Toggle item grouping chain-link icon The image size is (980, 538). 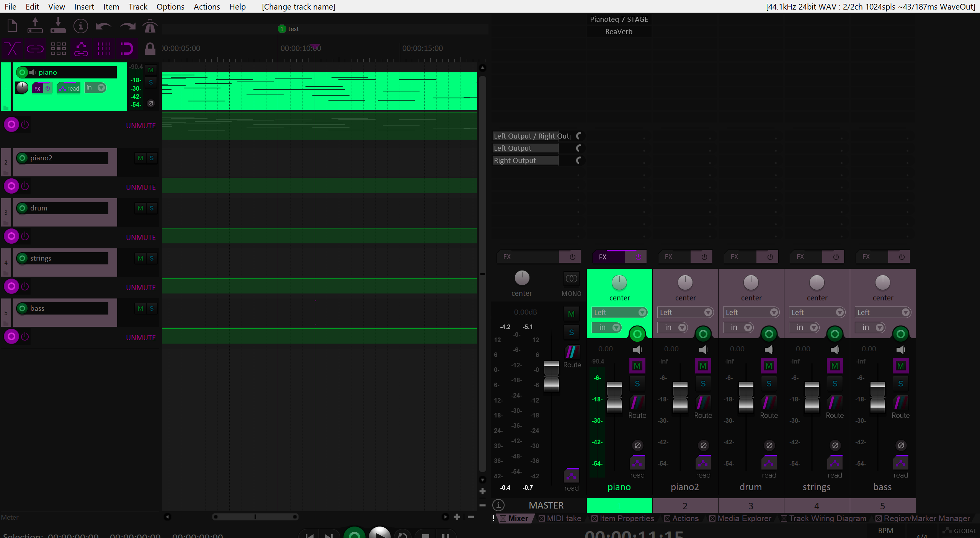pyautogui.click(x=35, y=49)
